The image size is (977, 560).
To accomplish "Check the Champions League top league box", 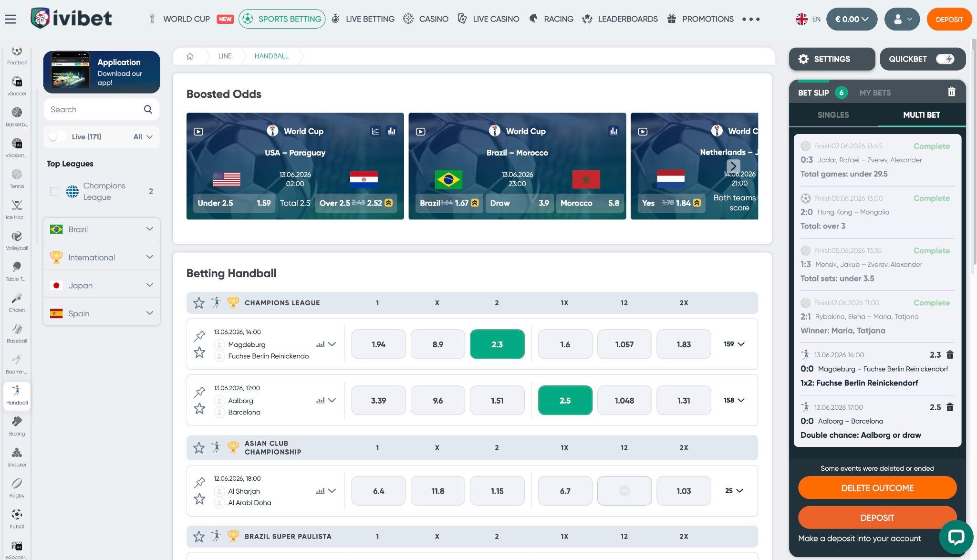I will pyautogui.click(x=55, y=192).
